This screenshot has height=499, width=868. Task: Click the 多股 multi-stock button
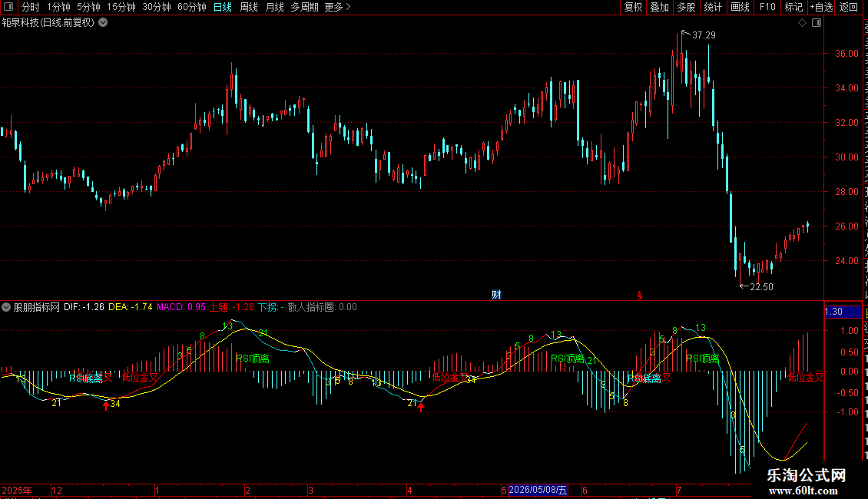click(x=686, y=7)
